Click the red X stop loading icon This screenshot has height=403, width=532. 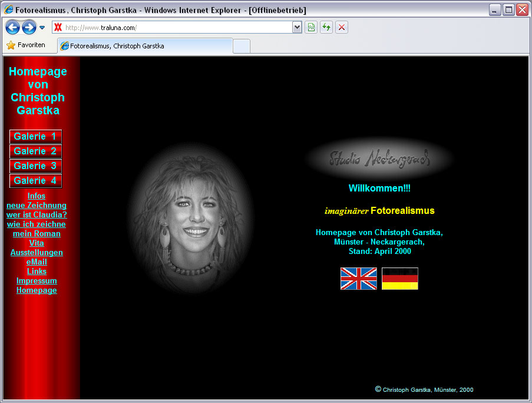(x=342, y=28)
